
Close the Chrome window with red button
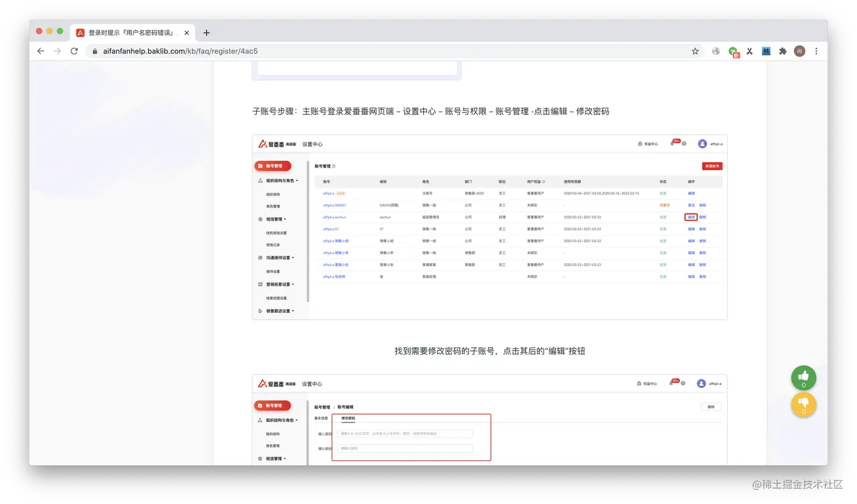pos(39,31)
